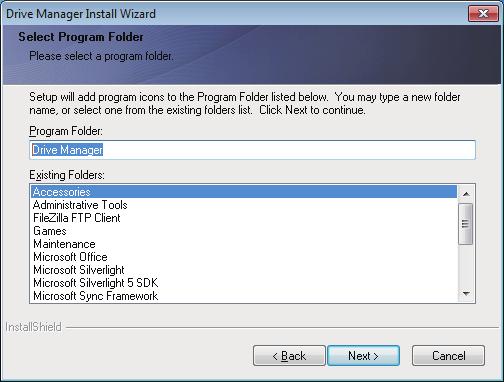Image resolution: width=504 pixels, height=382 pixels.
Task: Click the scrollbar track below the thumb
Action: [466, 265]
